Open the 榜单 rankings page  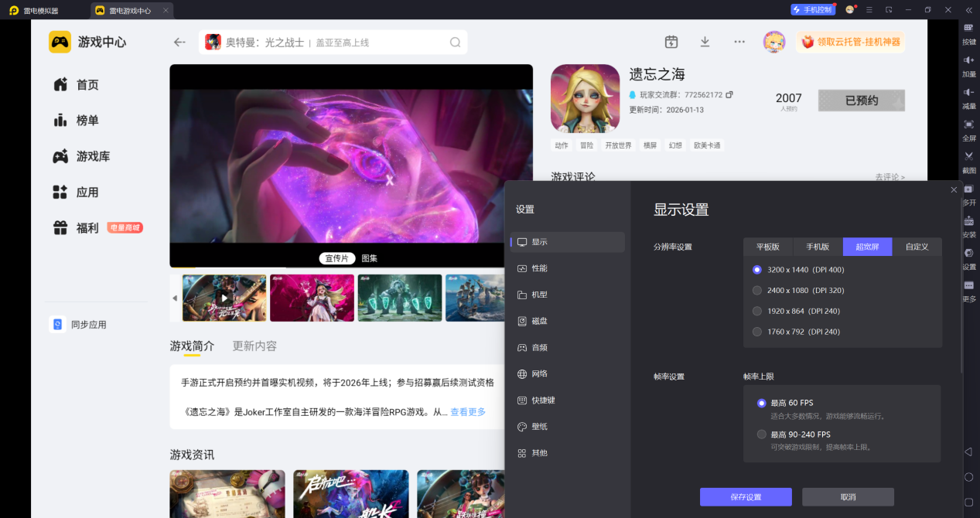(x=76, y=121)
